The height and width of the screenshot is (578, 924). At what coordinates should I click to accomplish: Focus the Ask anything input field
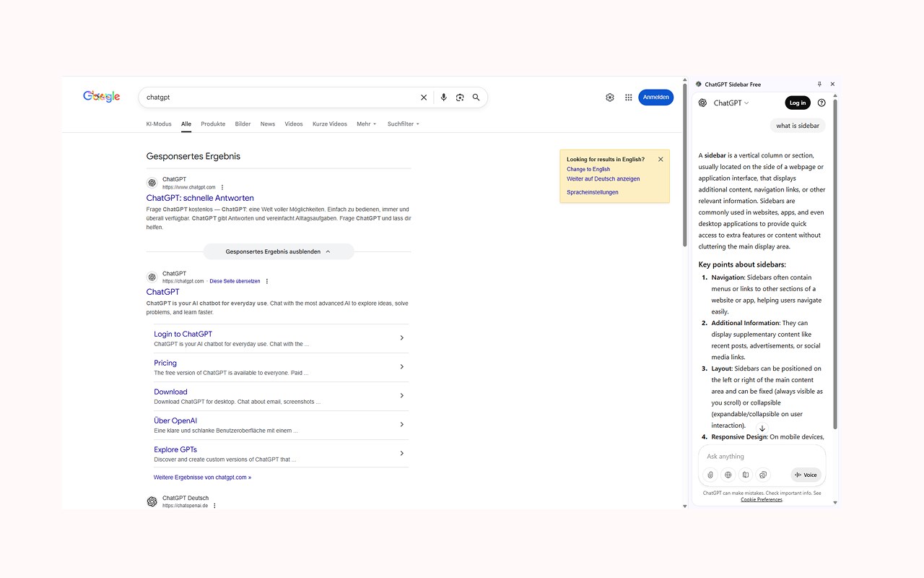pyautogui.click(x=762, y=457)
